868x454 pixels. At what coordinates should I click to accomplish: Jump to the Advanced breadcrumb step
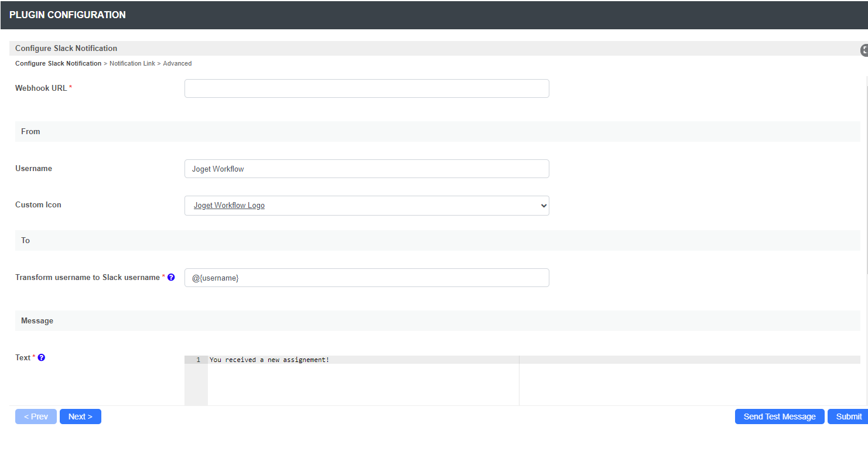(177, 63)
